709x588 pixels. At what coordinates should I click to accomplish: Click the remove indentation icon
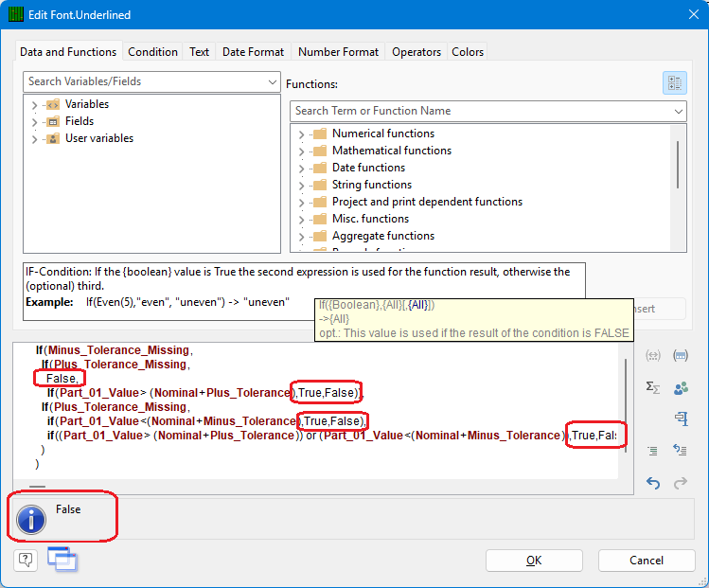click(x=681, y=451)
